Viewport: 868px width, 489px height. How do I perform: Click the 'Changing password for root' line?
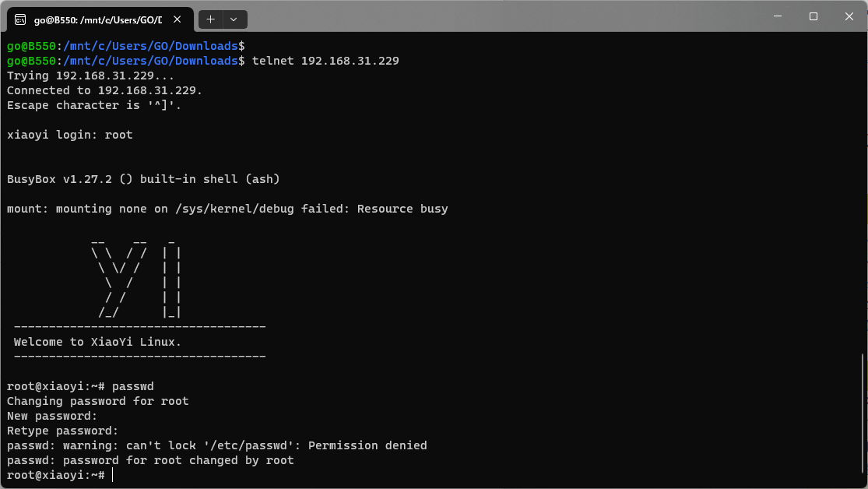tap(97, 401)
